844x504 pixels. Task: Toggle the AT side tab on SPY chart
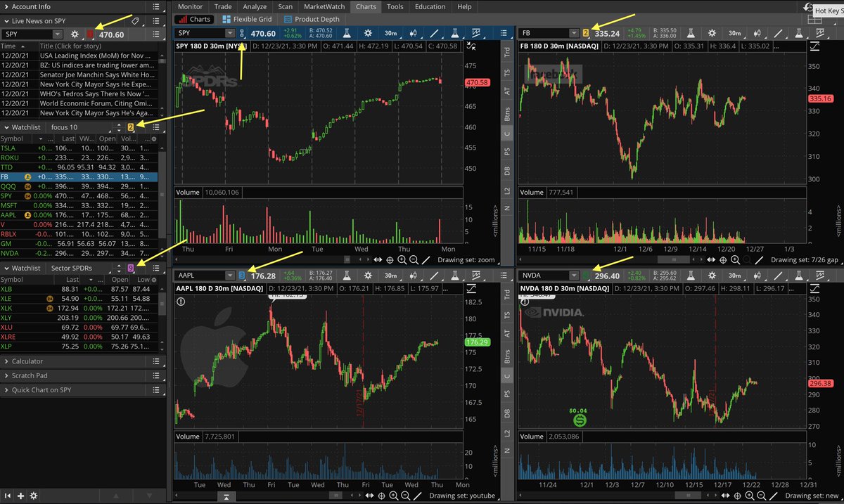508,91
